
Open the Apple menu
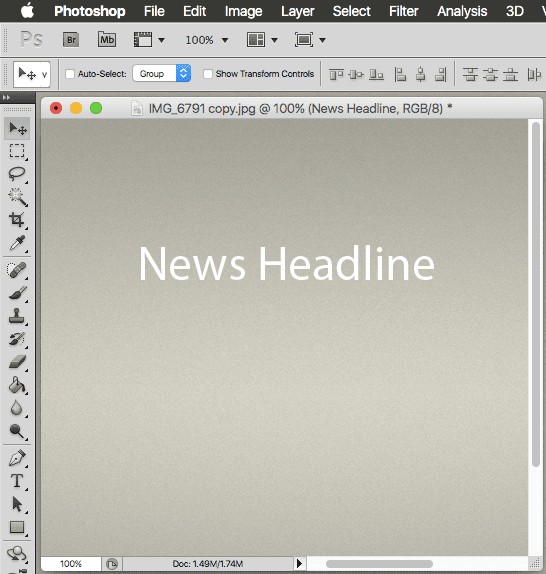[27, 11]
